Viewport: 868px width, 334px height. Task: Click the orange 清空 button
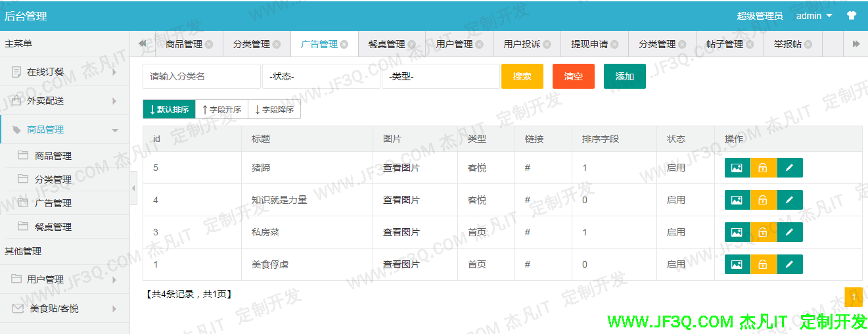pos(574,76)
